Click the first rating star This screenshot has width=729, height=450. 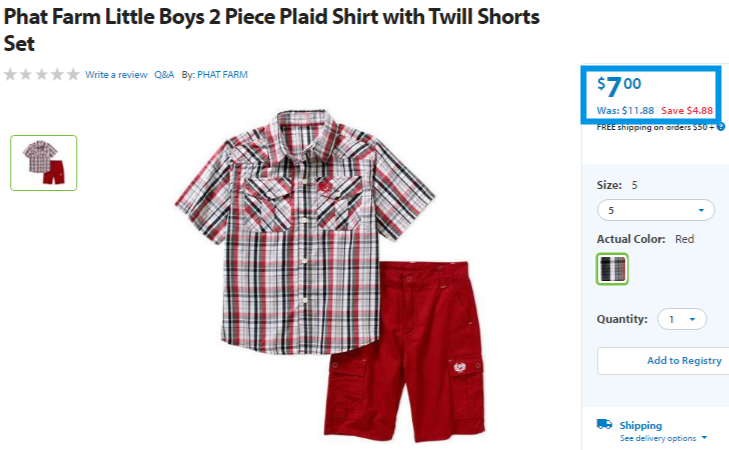[x=10, y=74]
